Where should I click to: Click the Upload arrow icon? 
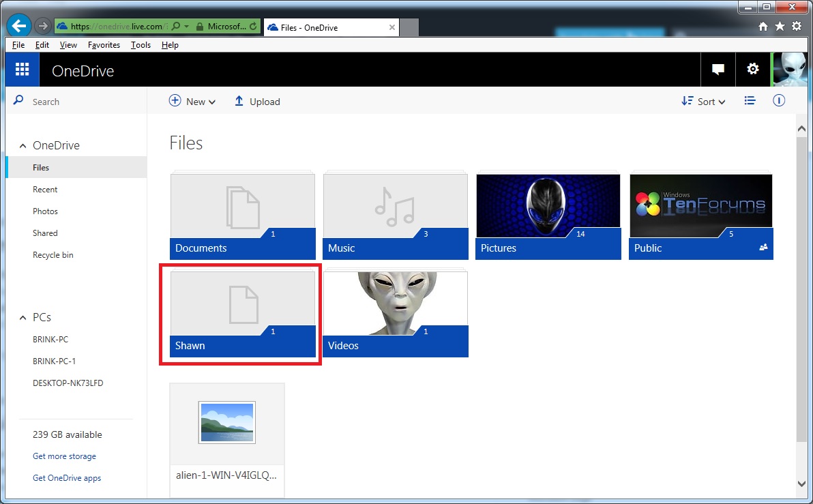(239, 101)
